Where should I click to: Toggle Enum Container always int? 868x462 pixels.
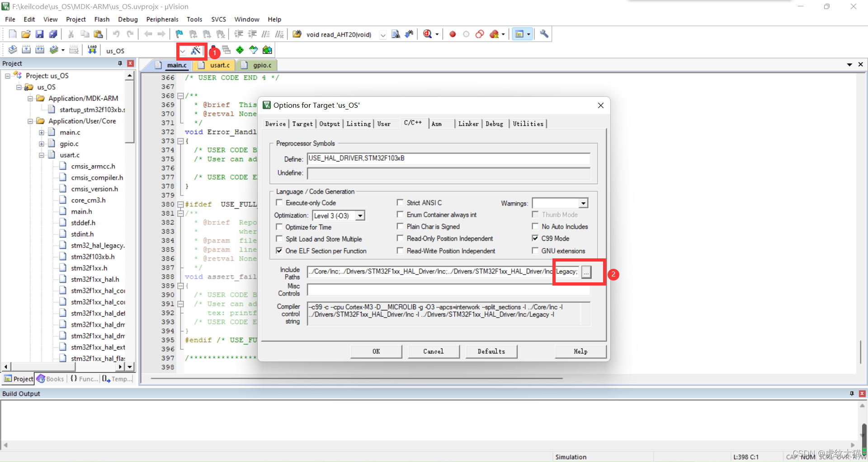click(x=400, y=214)
